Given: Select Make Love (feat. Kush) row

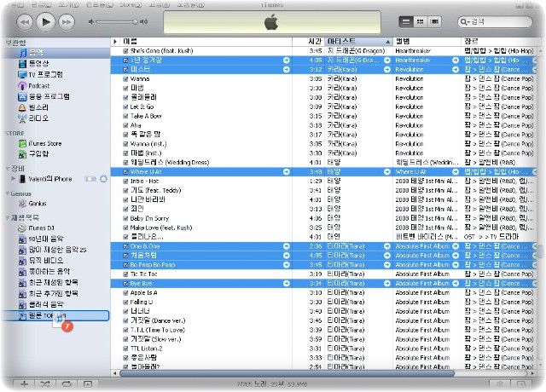Looking at the screenshot, I should (323, 228).
